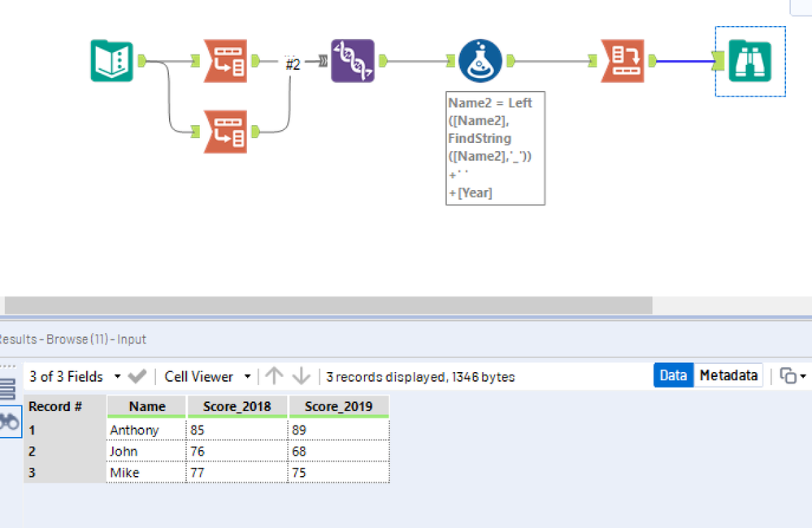The height and width of the screenshot is (528, 812).
Task: Select the cell with value 68
Action: click(339, 452)
